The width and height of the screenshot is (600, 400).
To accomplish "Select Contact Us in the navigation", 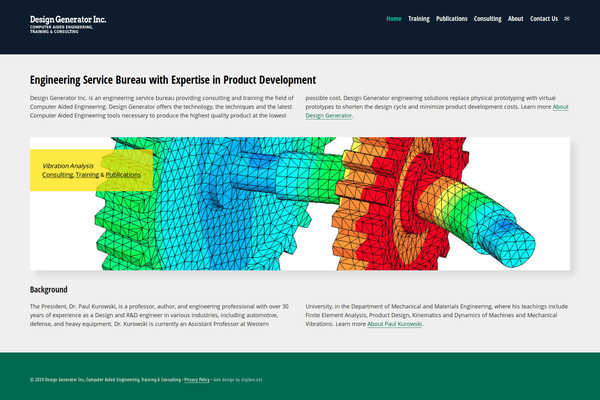I will tap(544, 18).
